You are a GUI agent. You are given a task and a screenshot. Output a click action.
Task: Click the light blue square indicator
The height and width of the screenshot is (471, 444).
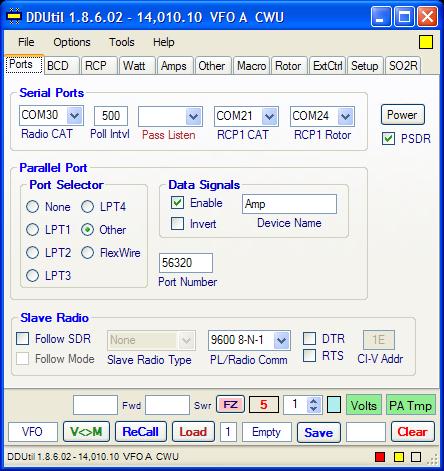tap(334, 405)
